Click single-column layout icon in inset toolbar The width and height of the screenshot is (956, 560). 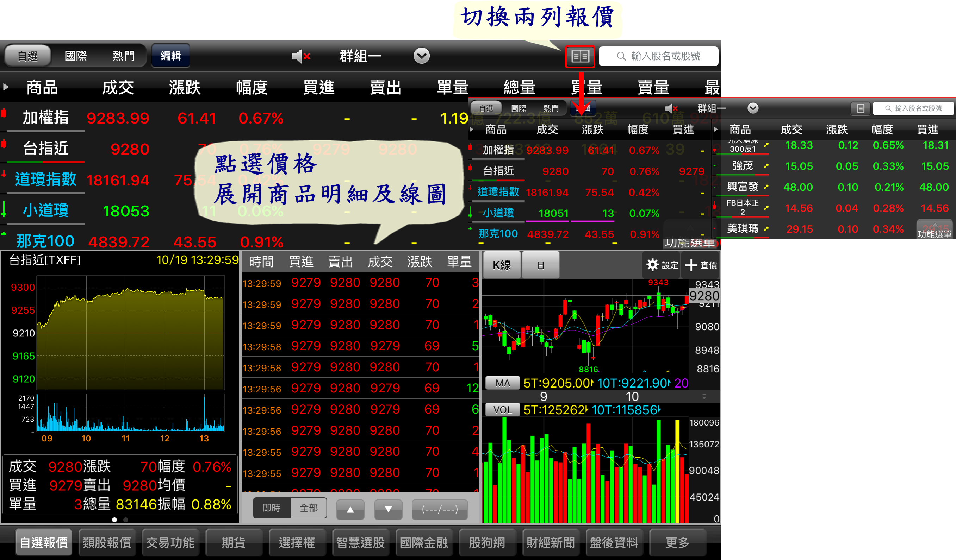pyautogui.click(x=861, y=108)
